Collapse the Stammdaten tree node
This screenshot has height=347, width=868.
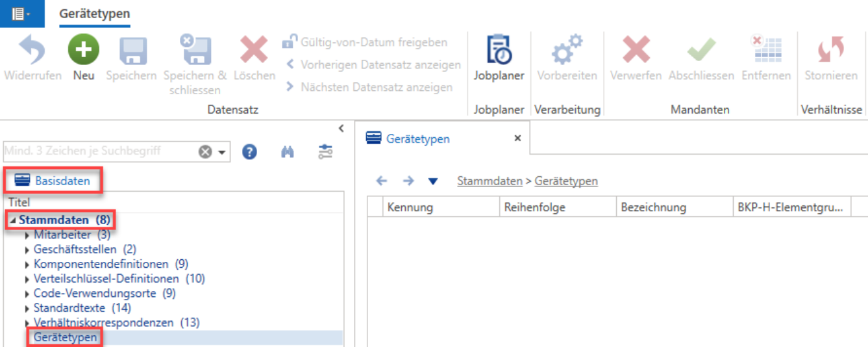(x=13, y=220)
